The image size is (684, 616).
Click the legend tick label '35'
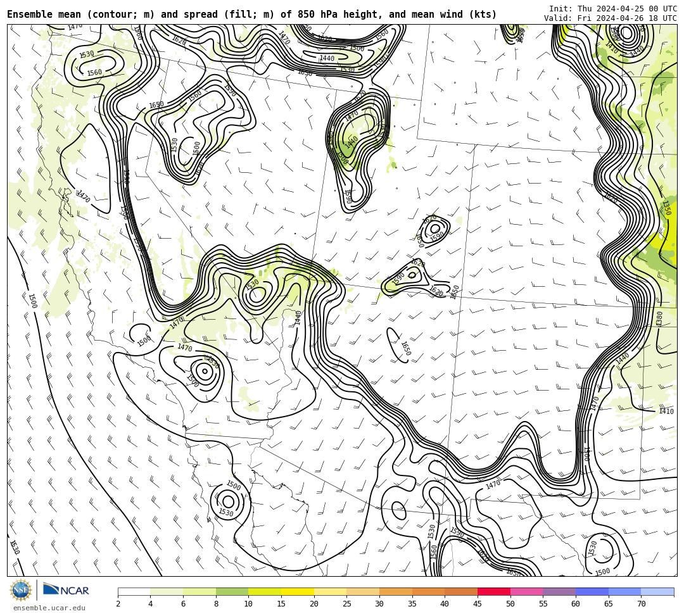point(412,604)
